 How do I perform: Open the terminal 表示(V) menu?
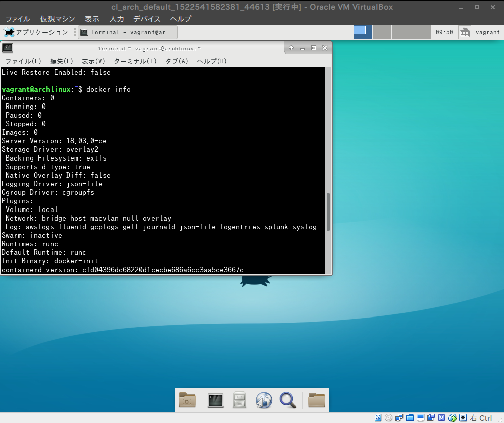coord(93,61)
